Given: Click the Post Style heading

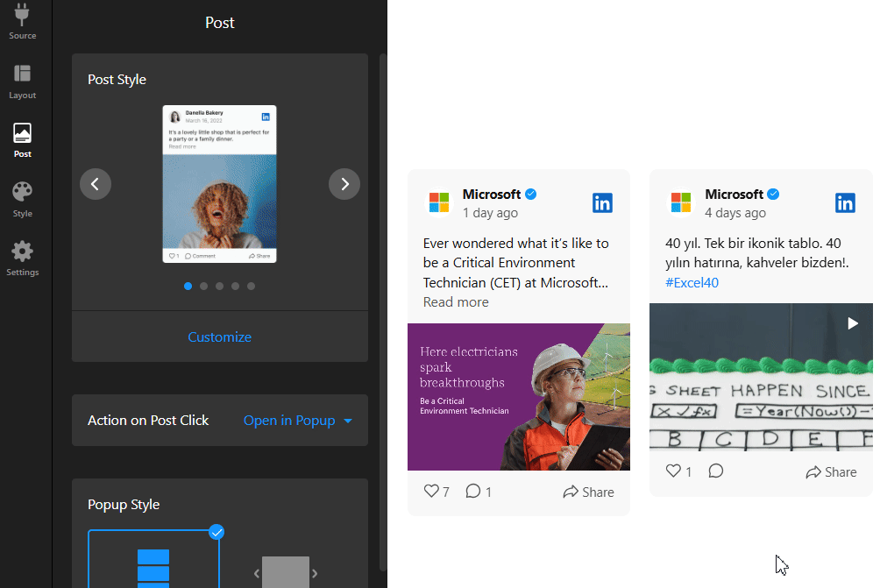Looking at the screenshot, I should 117,80.
